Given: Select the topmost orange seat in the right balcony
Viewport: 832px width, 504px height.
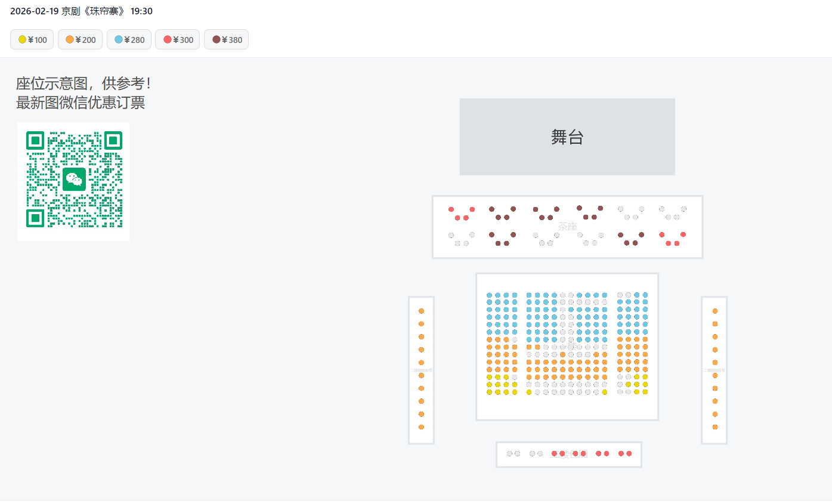Looking at the screenshot, I should click(x=715, y=311).
